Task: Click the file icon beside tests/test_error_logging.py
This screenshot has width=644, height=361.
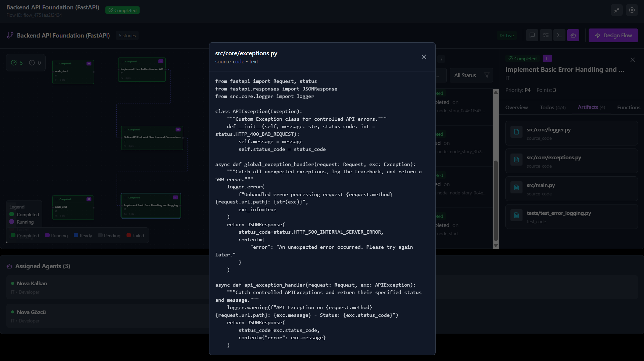Action: pos(516,215)
